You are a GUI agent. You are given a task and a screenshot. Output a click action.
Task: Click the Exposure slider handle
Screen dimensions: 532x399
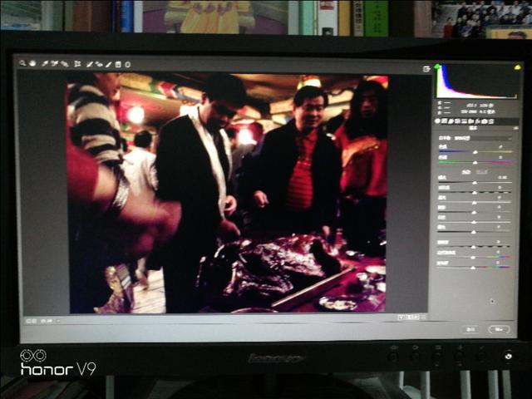[475, 183]
